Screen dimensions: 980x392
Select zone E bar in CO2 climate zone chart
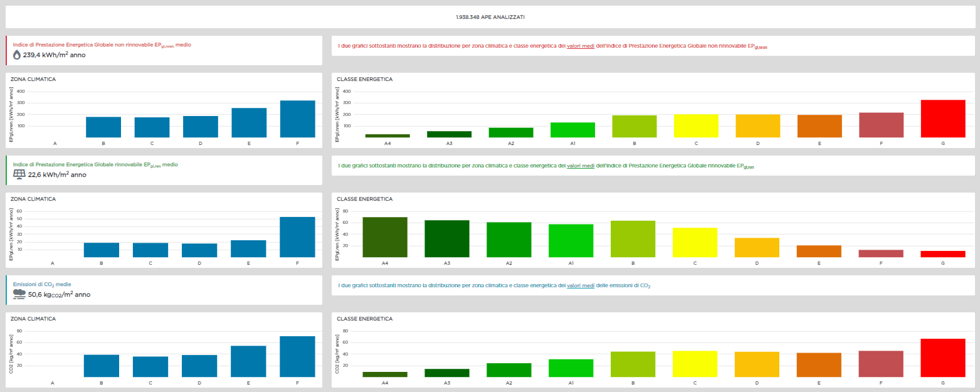(x=249, y=361)
